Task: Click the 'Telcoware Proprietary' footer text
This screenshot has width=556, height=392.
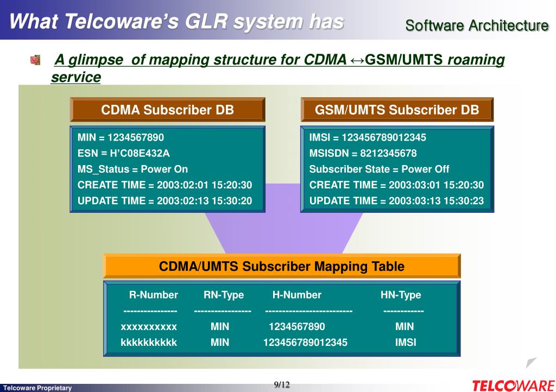Action: (x=37, y=388)
